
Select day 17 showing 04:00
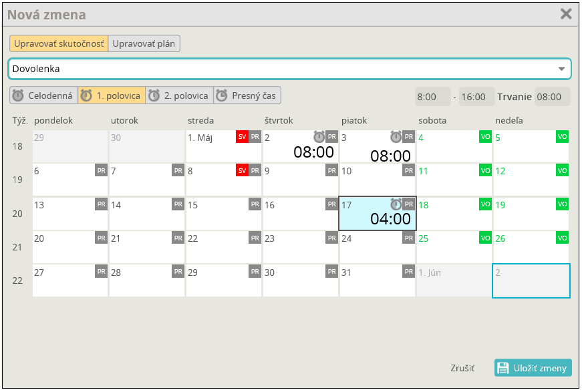(378, 214)
